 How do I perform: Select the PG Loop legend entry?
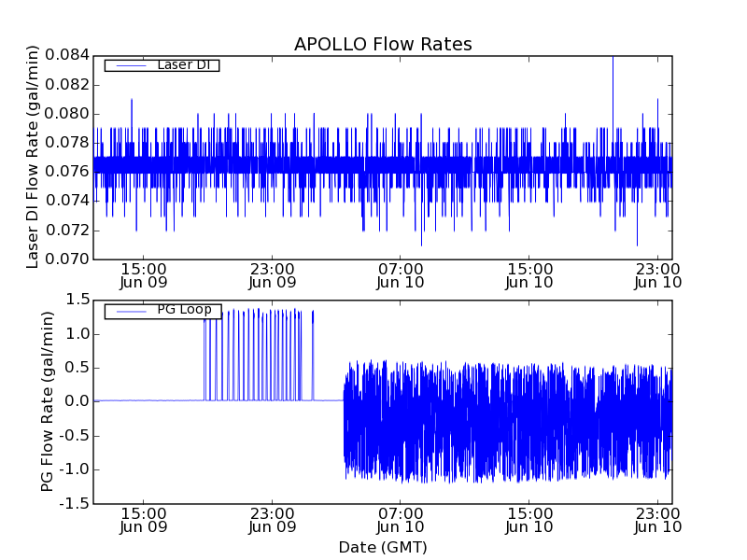tap(183, 311)
